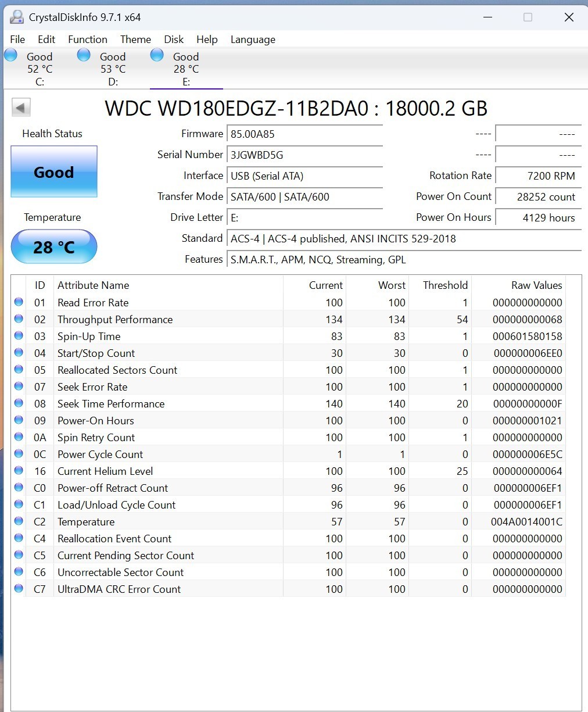588x712 pixels.
Task: Click the Features field with S.M.A.R.T., APM
Action: (x=404, y=260)
